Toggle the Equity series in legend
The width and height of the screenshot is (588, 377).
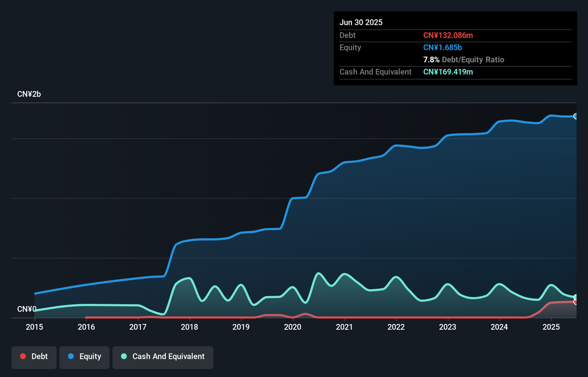coord(85,357)
